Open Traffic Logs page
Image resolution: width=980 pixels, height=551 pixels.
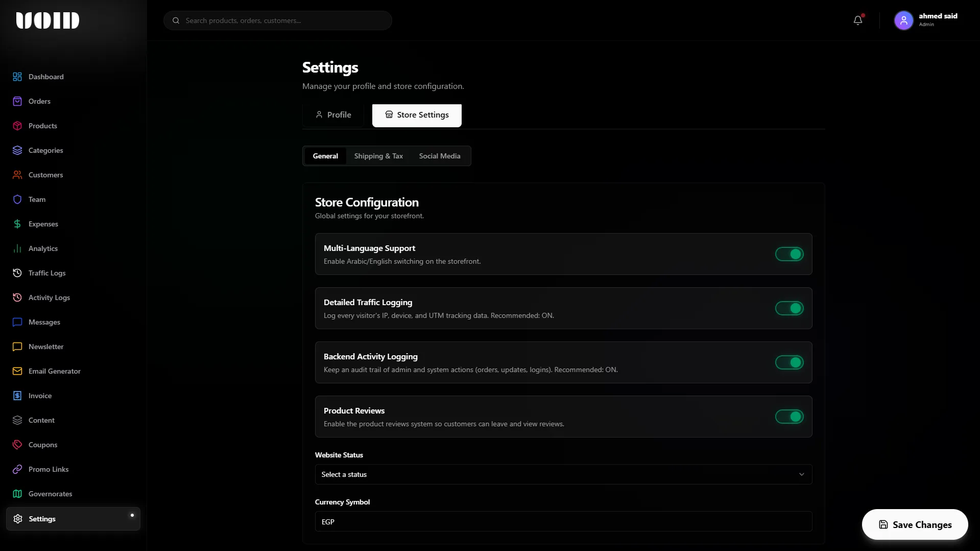click(x=73, y=273)
